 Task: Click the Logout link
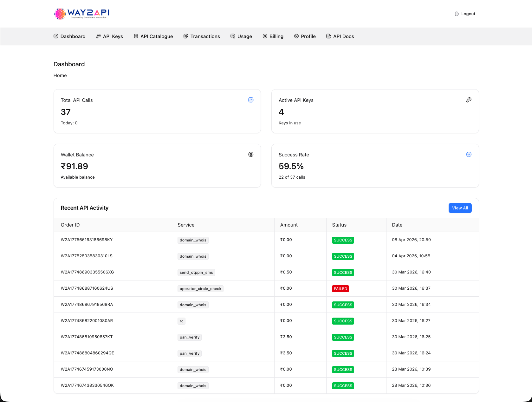pos(468,14)
